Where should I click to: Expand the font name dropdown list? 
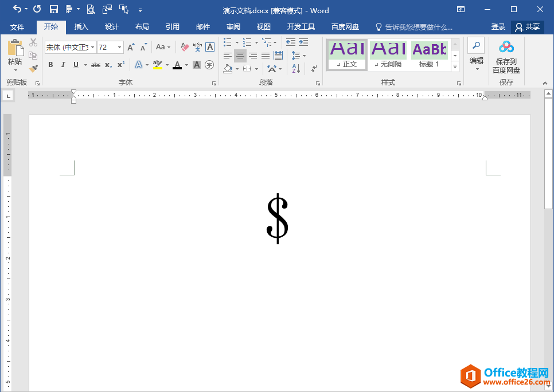coord(92,48)
